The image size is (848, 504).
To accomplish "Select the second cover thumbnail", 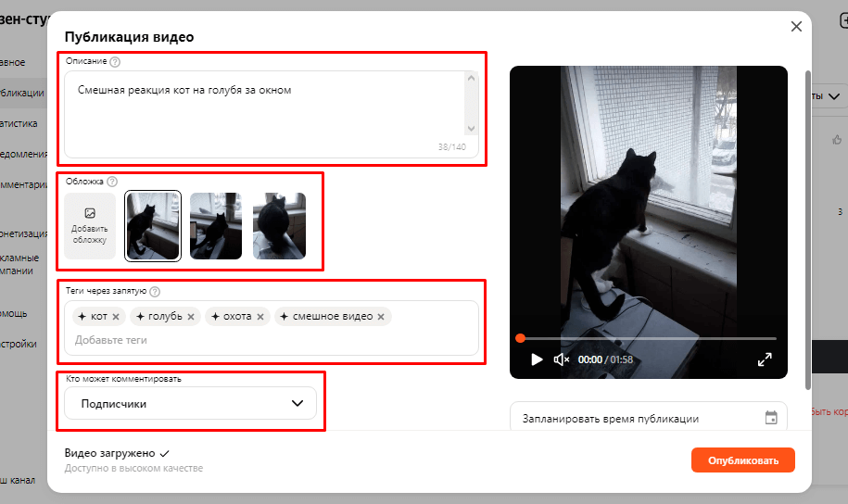I will click(x=216, y=226).
